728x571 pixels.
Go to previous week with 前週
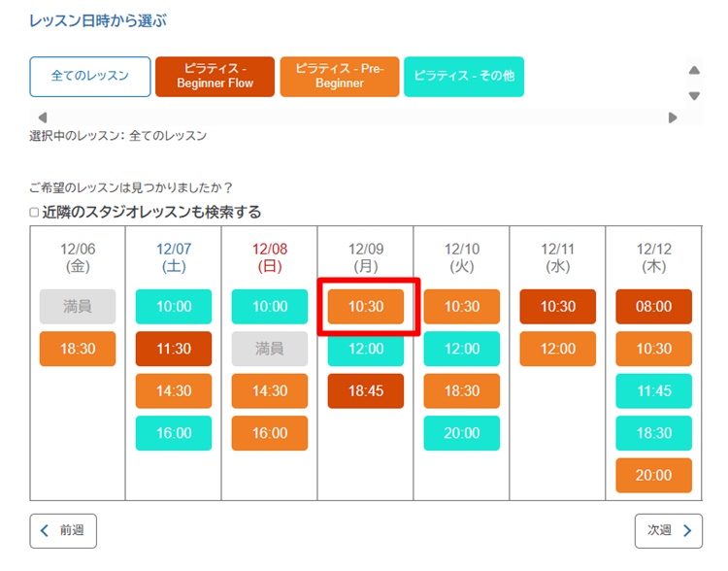click(x=63, y=530)
